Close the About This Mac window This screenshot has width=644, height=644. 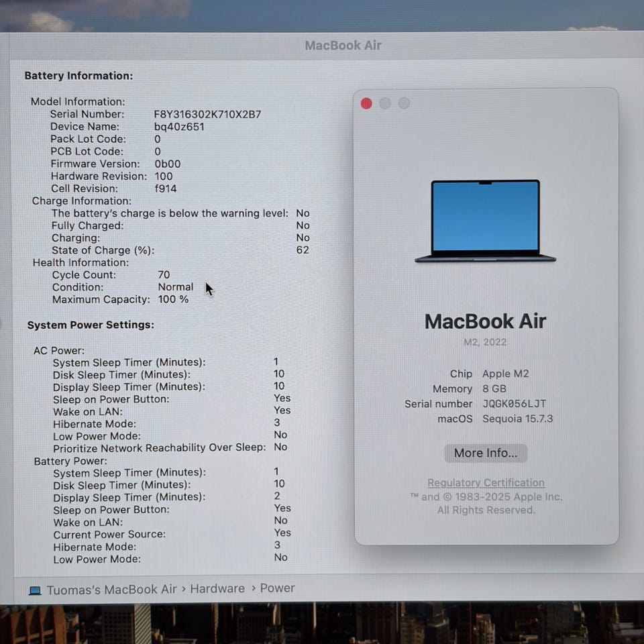pos(366,103)
